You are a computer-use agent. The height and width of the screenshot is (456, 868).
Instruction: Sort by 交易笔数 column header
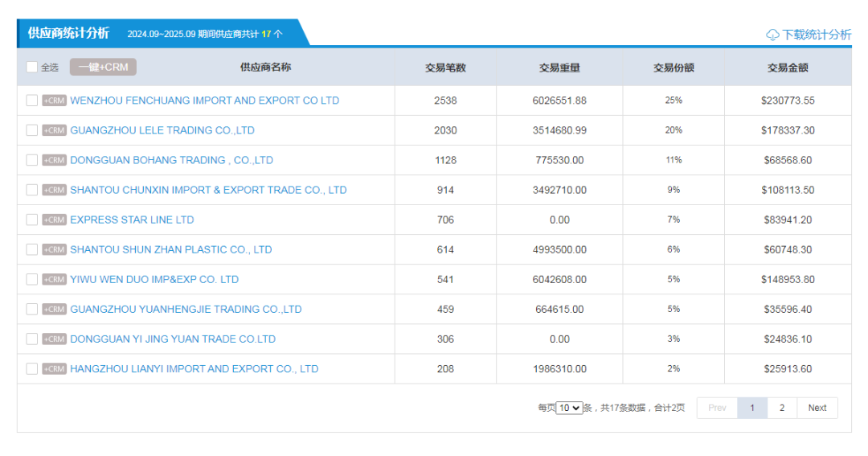(445, 68)
